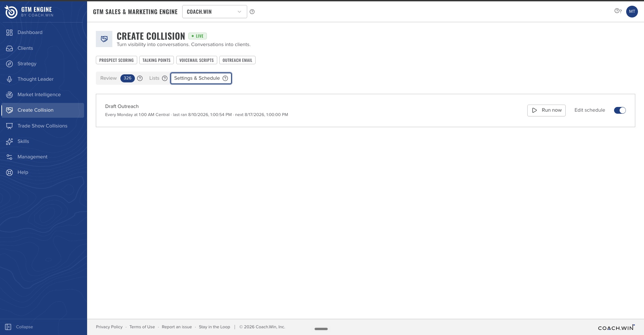Click the LIVE status badge
The height and width of the screenshot is (335, 644).
(x=198, y=36)
